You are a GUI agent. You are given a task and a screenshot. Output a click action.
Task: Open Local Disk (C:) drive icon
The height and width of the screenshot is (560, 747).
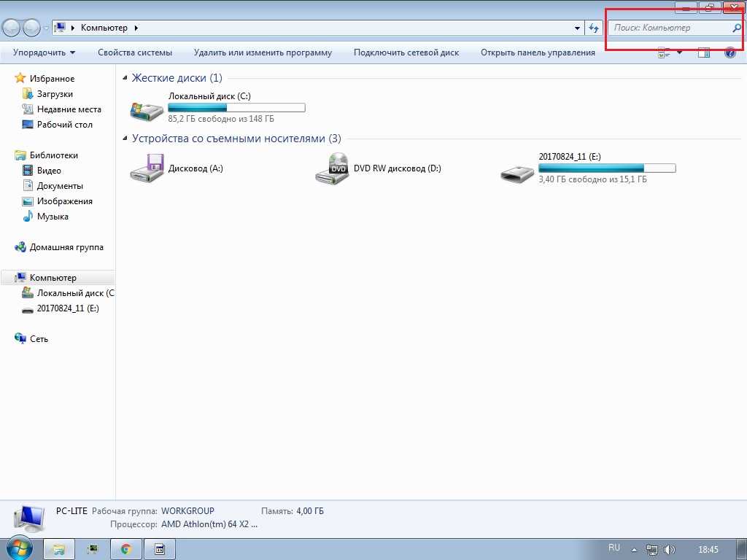[x=147, y=110]
